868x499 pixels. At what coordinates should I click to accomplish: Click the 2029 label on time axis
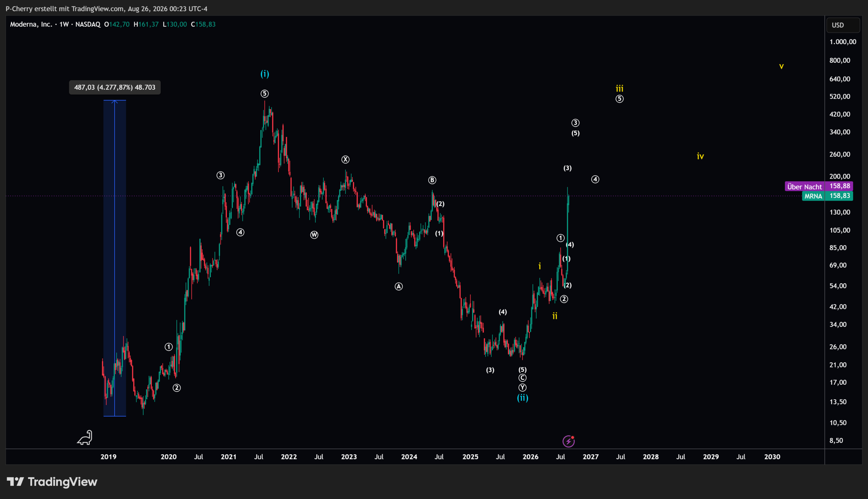pos(711,457)
